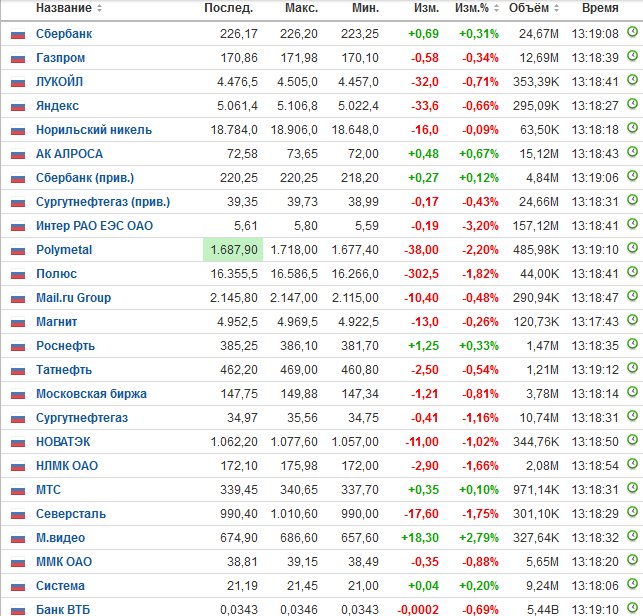Click the clock icon in АК АЛРОСА row

click(x=633, y=151)
